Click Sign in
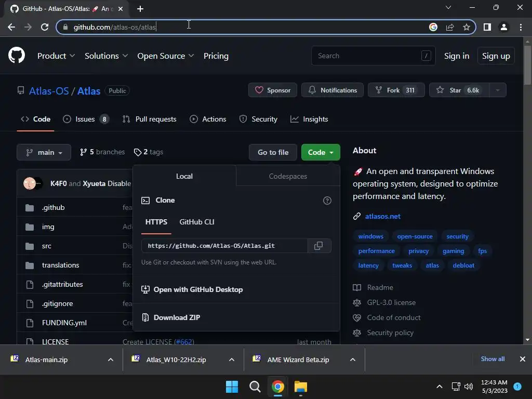Image resolution: width=532 pixels, height=399 pixels. point(457,56)
